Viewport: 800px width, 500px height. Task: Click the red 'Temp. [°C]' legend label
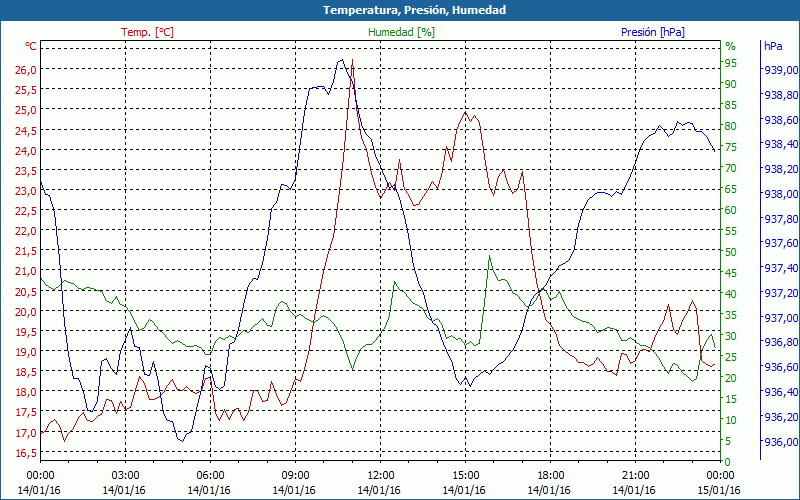pos(147,32)
